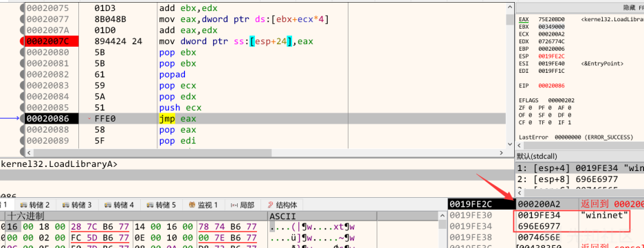Open the 监视 1 watch tab
The image size is (644, 248).
(x=203, y=205)
